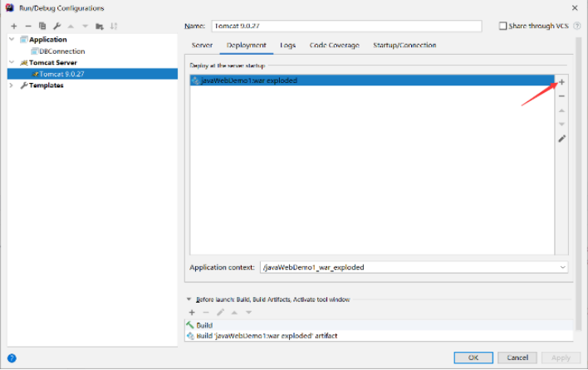Select Build 'javaWebDemo1:war exploded' artifact task
This screenshot has width=588, height=370.
379,335
